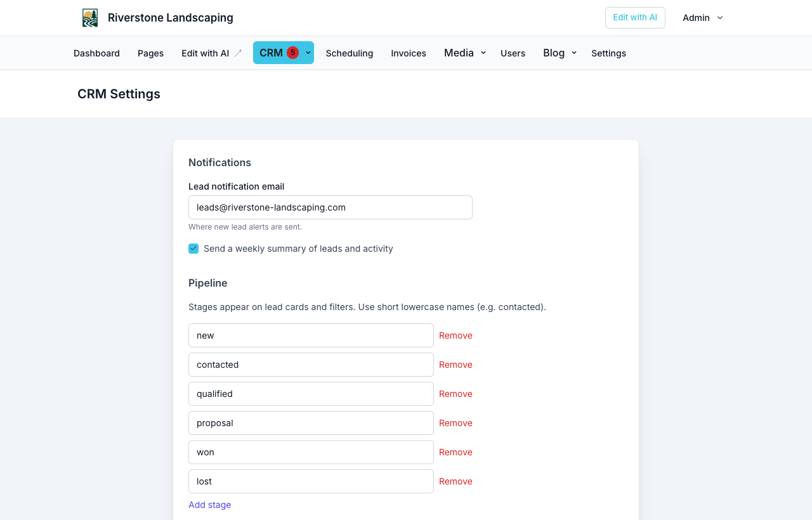Open the Invoices section

[409, 53]
